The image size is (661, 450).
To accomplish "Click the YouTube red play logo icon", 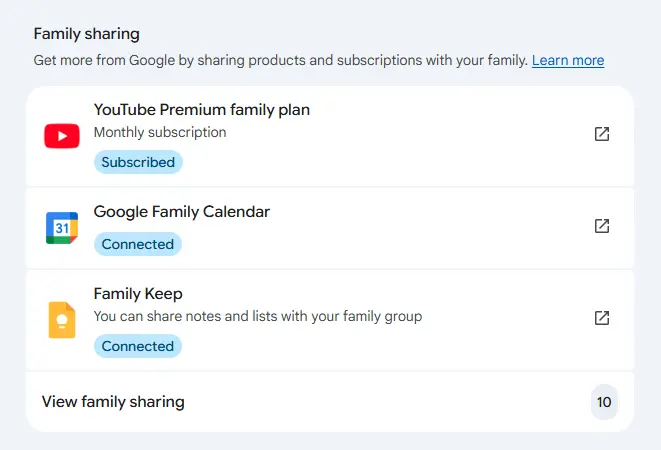I will click(x=62, y=136).
